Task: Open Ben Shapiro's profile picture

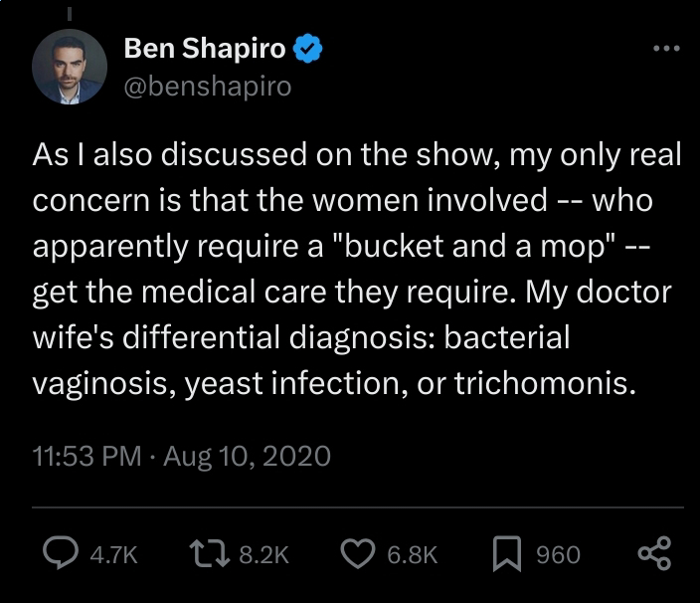Action: [69, 67]
